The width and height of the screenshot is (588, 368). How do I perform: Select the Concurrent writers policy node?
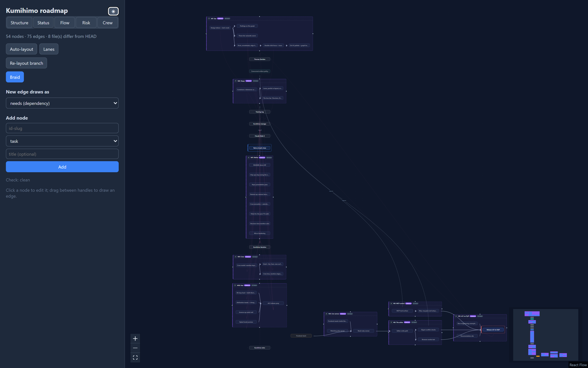[x=259, y=71]
